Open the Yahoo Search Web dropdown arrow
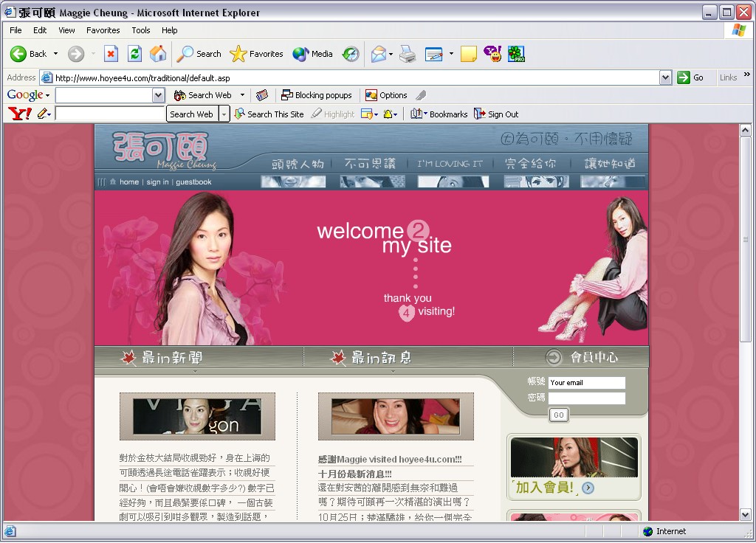The image size is (756, 543). [x=224, y=114]
